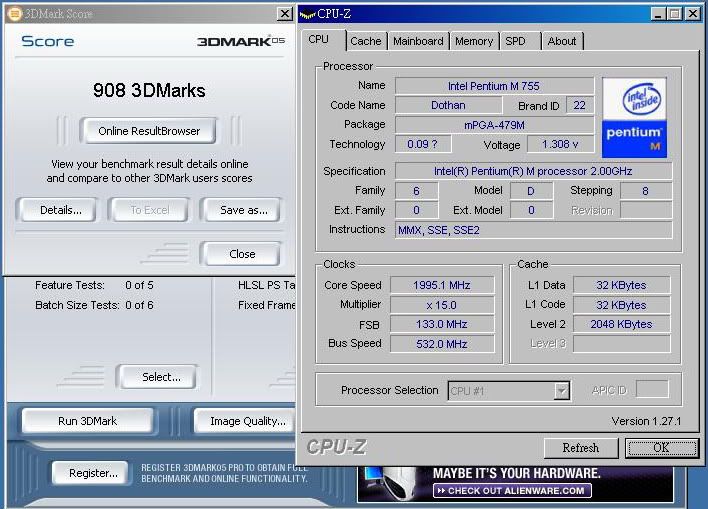Select the Memory tab in CPU-Z
Viewport: 708px width, 509px height.
point(474,41)
